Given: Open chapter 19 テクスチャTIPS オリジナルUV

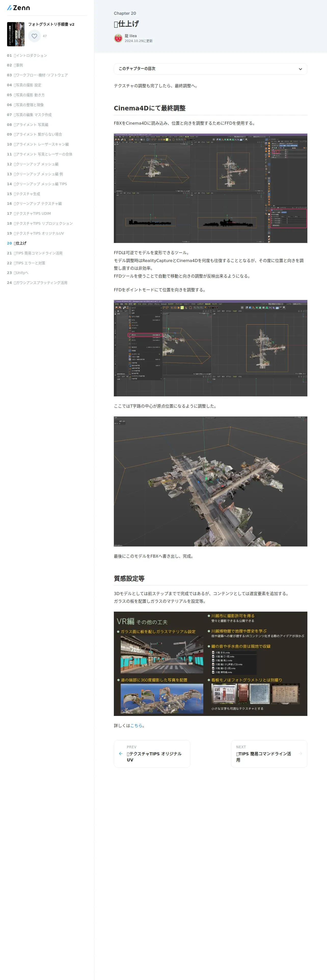Looking at the screenshot, I should pyautogui.click(x=35, y=233).
